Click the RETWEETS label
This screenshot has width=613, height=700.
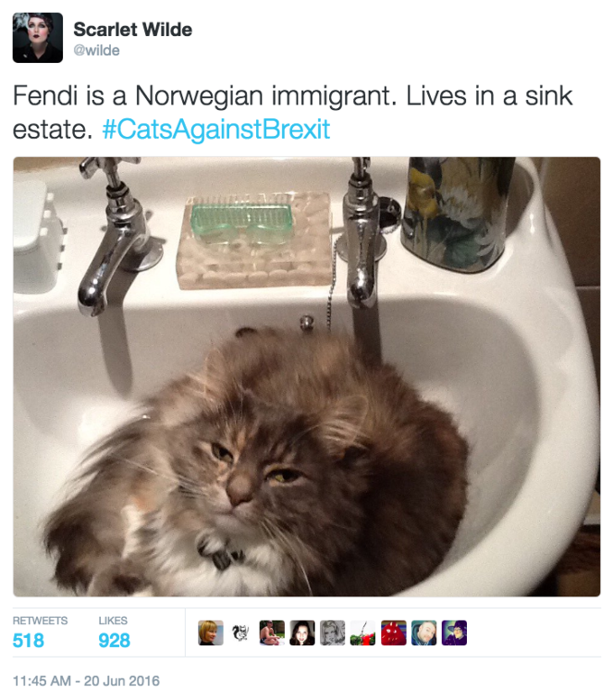41,621
